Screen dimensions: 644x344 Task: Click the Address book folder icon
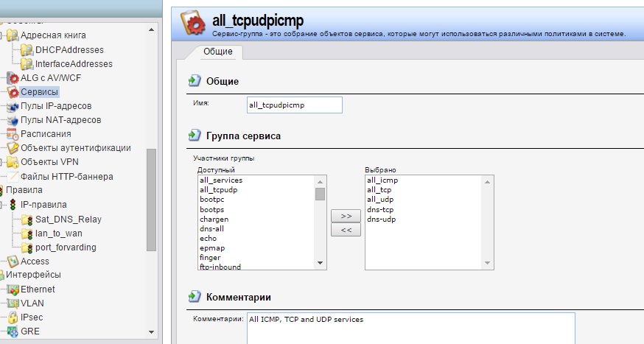pos(13,35)
